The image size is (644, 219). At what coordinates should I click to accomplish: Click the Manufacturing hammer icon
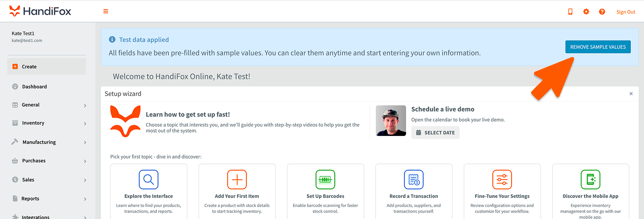(x=15, y=142)
